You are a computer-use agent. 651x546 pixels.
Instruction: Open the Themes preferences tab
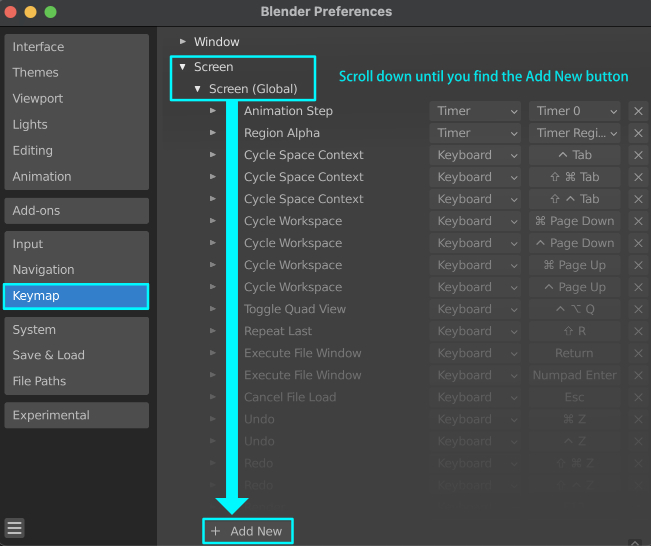pyautogui.click(x=76, y=73)
